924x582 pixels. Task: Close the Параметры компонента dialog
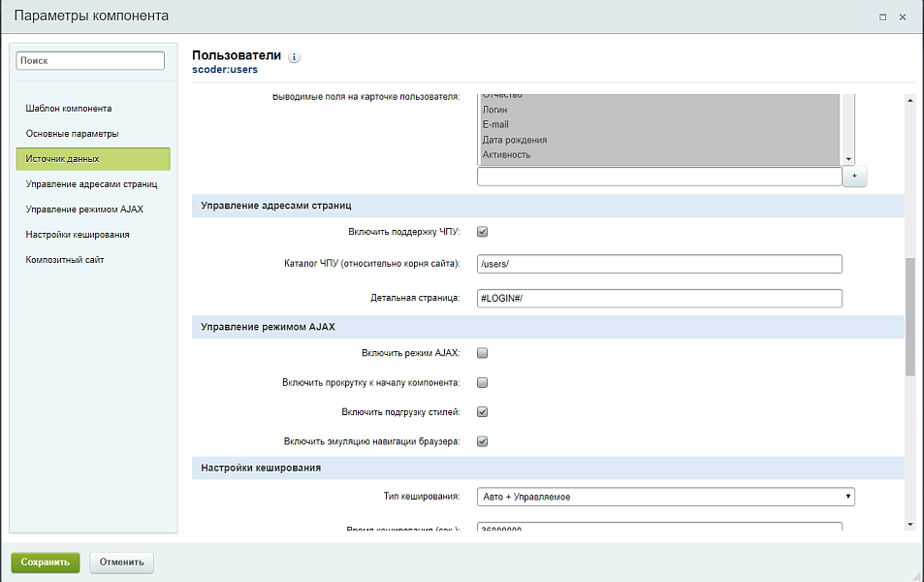(x=903, y=16)
